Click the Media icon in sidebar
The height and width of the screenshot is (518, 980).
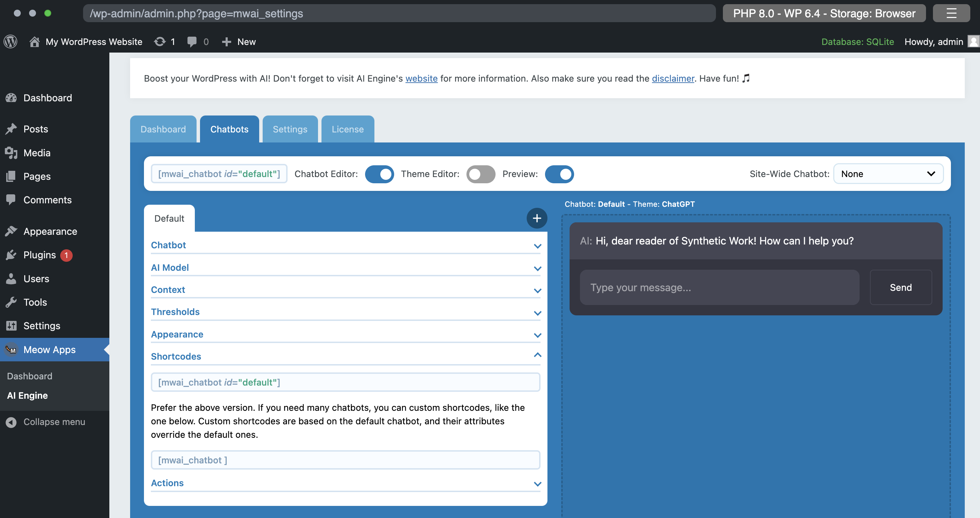11,152
